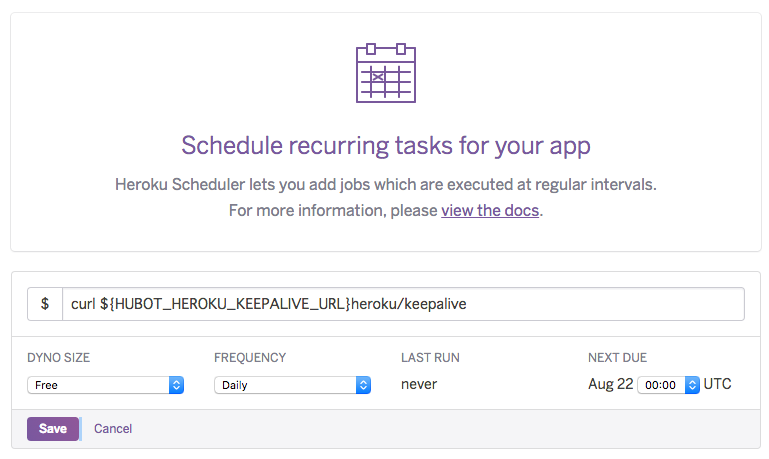Open the Dyno Size dropdown showing Free

pyautogui.click(x=105, y=385)
